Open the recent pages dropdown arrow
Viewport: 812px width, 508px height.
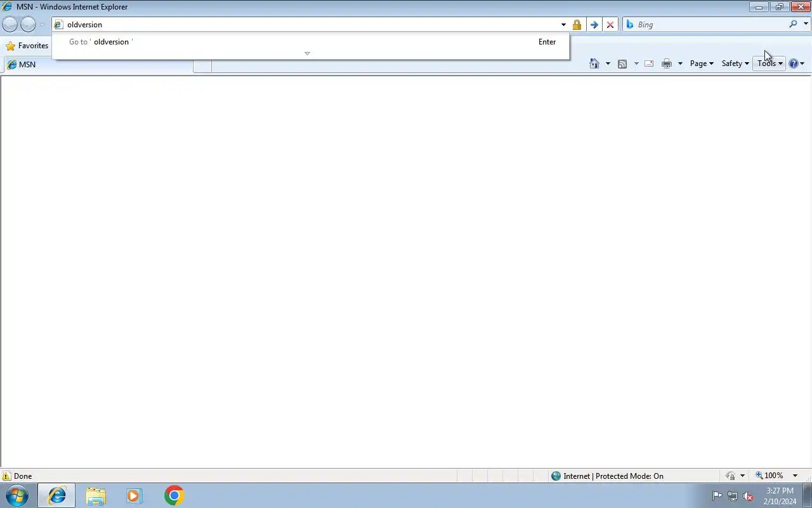click(43, 24)
